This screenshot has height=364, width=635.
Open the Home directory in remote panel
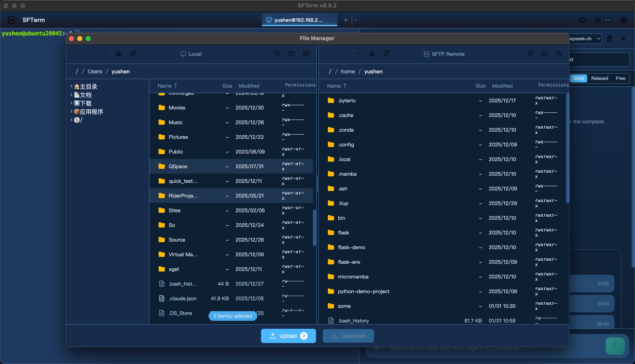[372, 53]
